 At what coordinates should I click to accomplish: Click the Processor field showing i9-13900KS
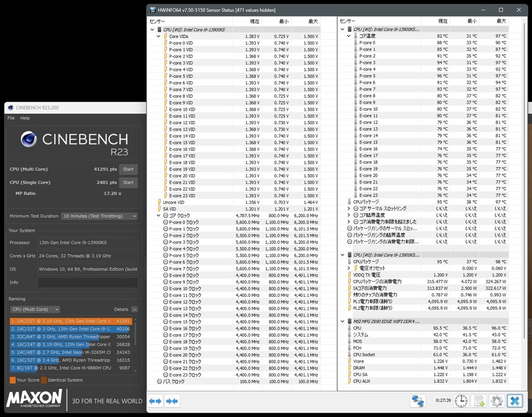click(87, 242)
